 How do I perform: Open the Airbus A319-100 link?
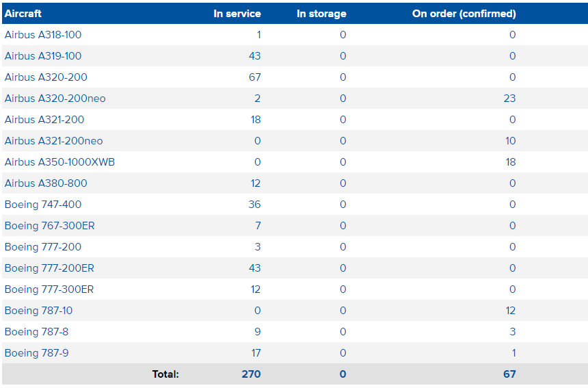[x=43, y=56]
